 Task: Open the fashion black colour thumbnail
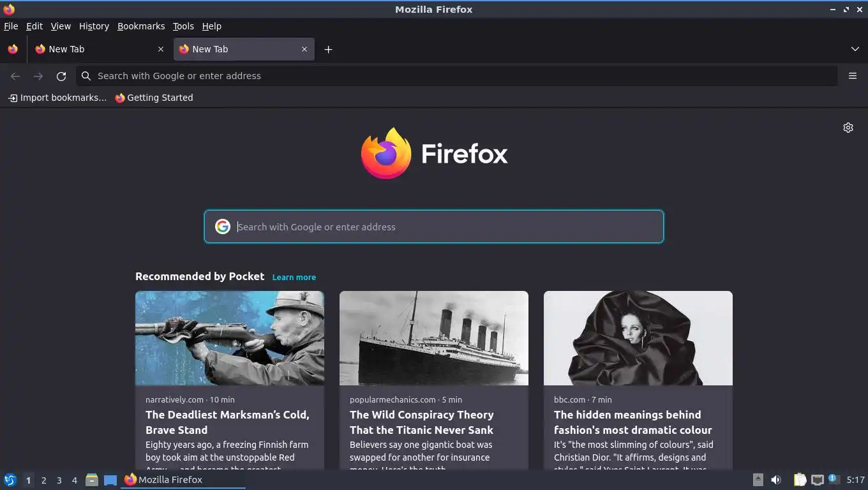coord(638,338)
